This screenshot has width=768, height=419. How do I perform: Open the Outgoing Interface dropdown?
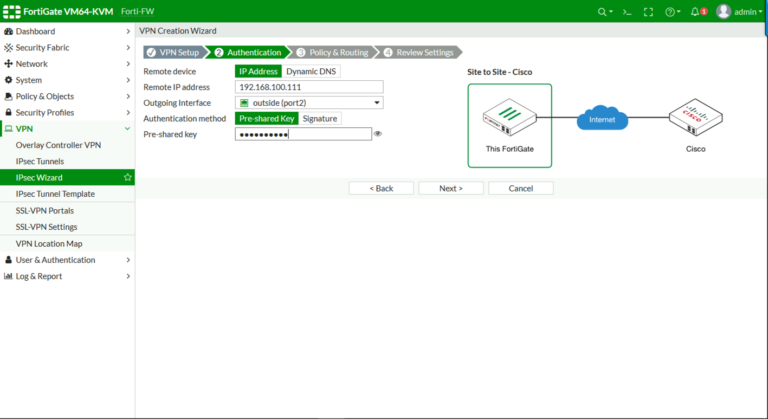tap(309, 103)
